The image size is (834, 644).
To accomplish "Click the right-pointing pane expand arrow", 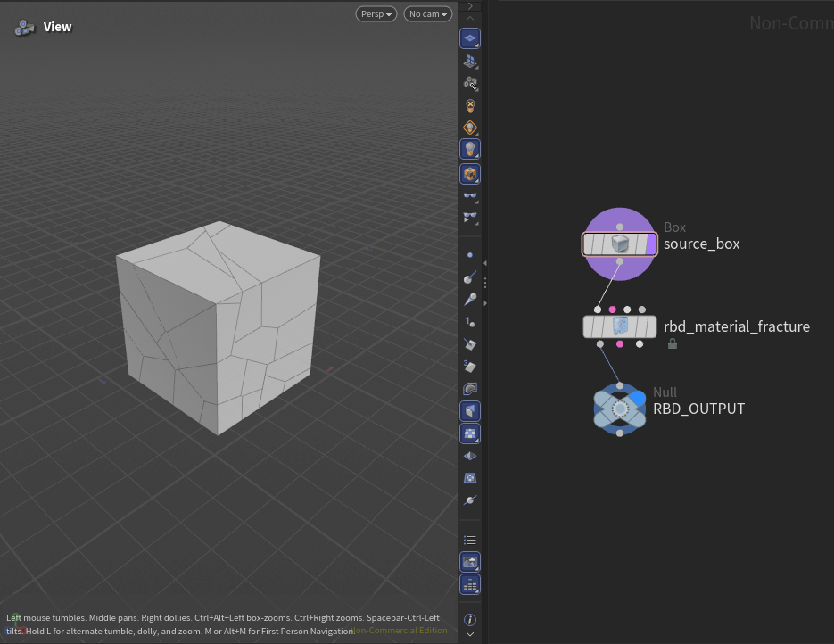I will coord(484,303).
